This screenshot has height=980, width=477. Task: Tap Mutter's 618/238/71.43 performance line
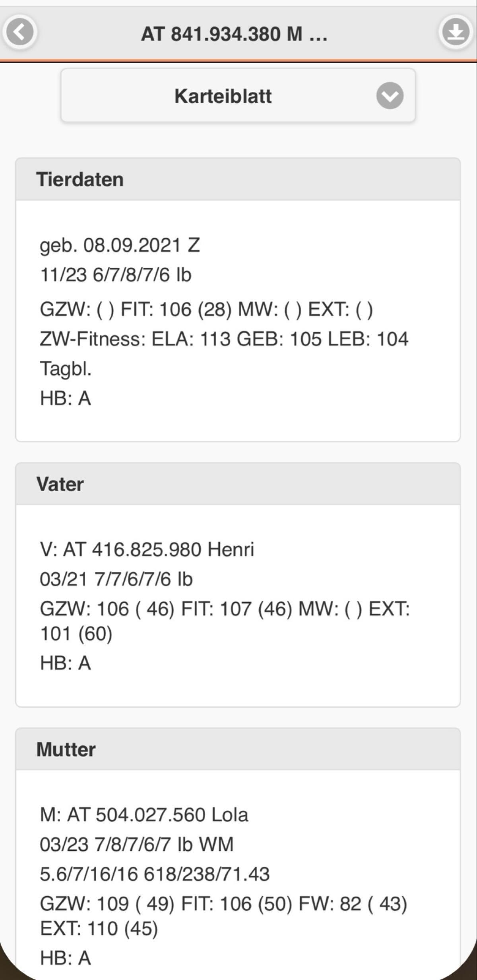pyautogui.click(x=155, y=875)
